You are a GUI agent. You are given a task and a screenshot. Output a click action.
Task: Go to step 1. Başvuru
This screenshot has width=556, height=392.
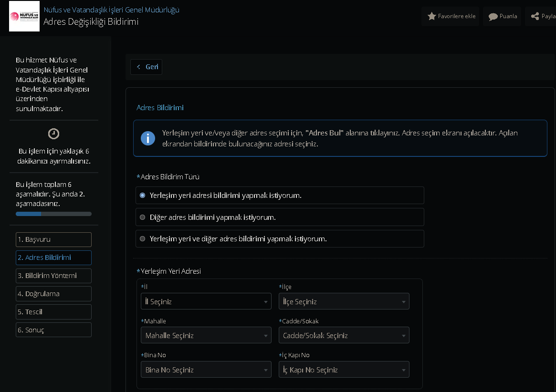[53, 239]
